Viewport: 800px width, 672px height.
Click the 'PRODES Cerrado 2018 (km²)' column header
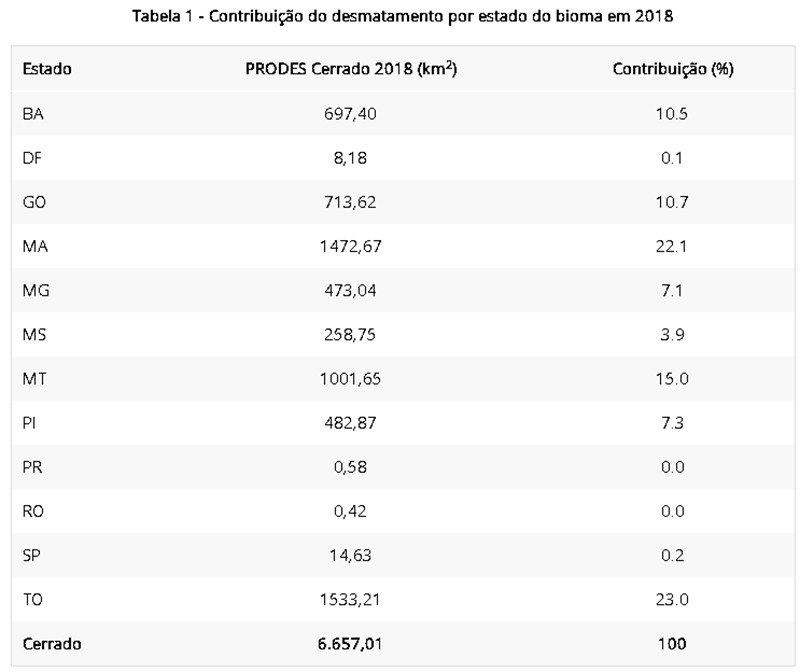tap(351, 69)
